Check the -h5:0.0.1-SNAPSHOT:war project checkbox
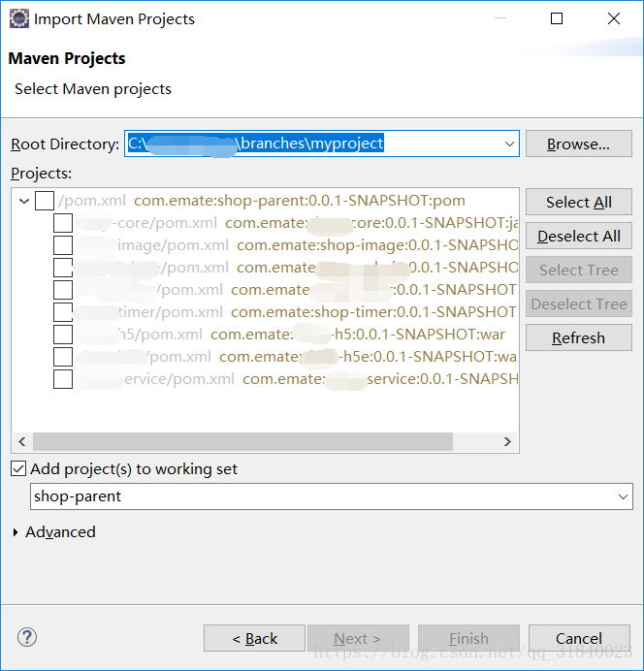644x671 pixels. 63,335
